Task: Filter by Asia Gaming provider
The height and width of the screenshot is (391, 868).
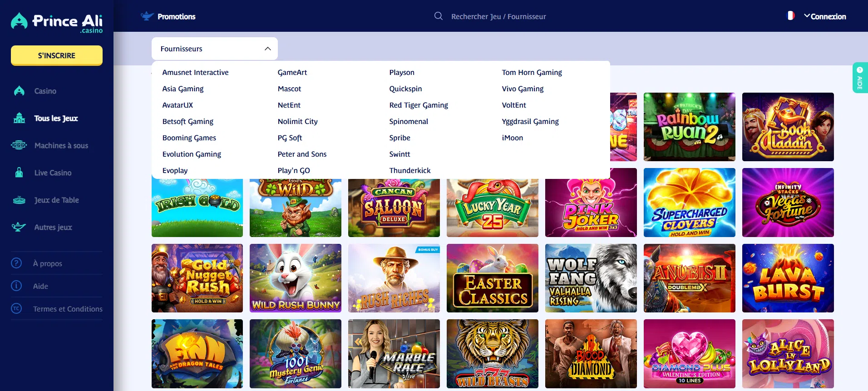Action: (x=183, y=89)
